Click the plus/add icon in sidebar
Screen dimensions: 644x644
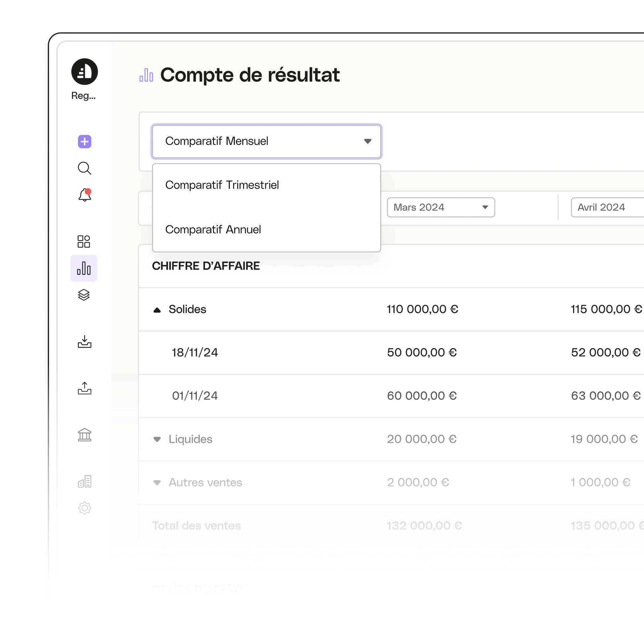tap(84, 141)
